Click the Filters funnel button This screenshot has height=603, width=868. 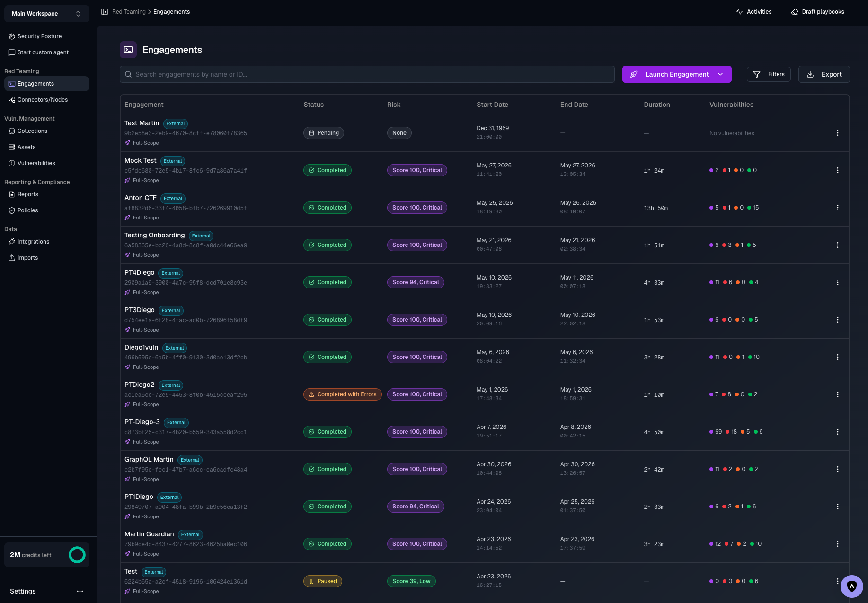(769, 74)
